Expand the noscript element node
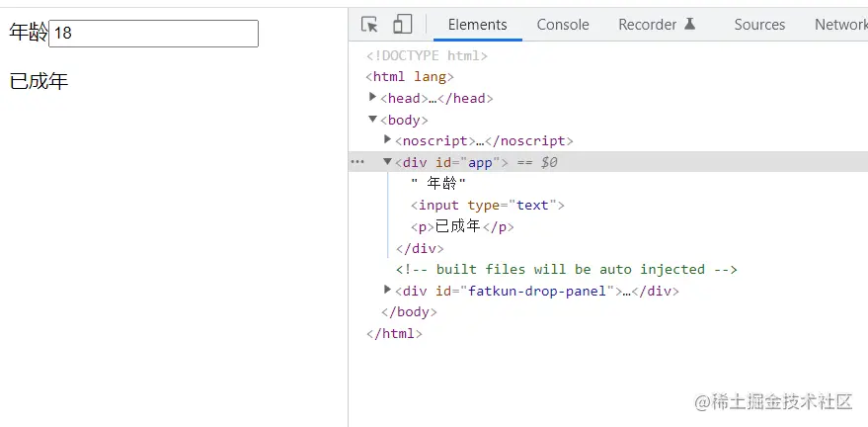 [x=388, y=140]
